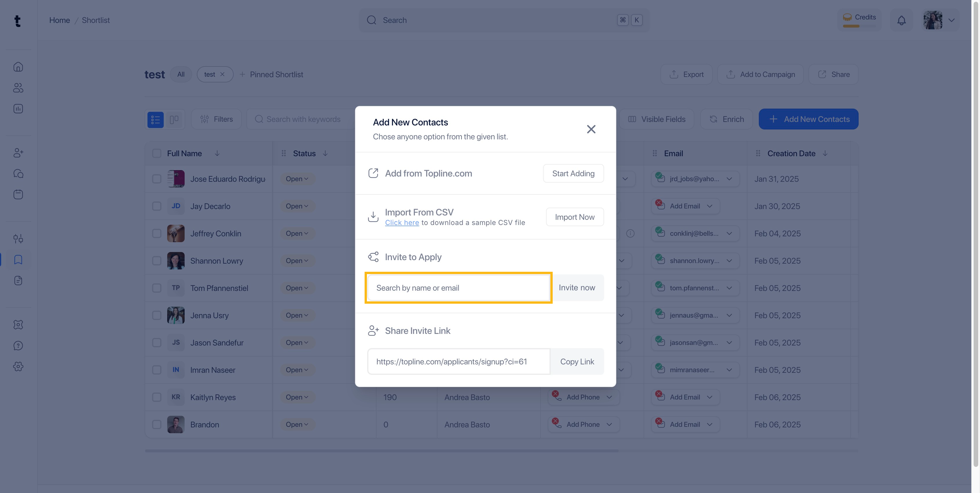
Task: Select the Shannon Lowry row checkbox
Action: [x=156, y=261]
